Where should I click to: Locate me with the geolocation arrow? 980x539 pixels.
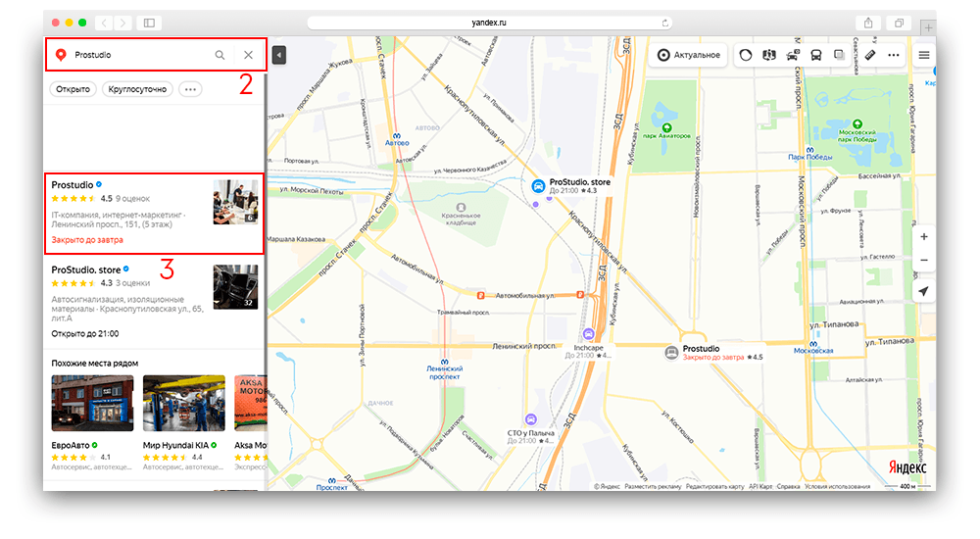(924, 291)
